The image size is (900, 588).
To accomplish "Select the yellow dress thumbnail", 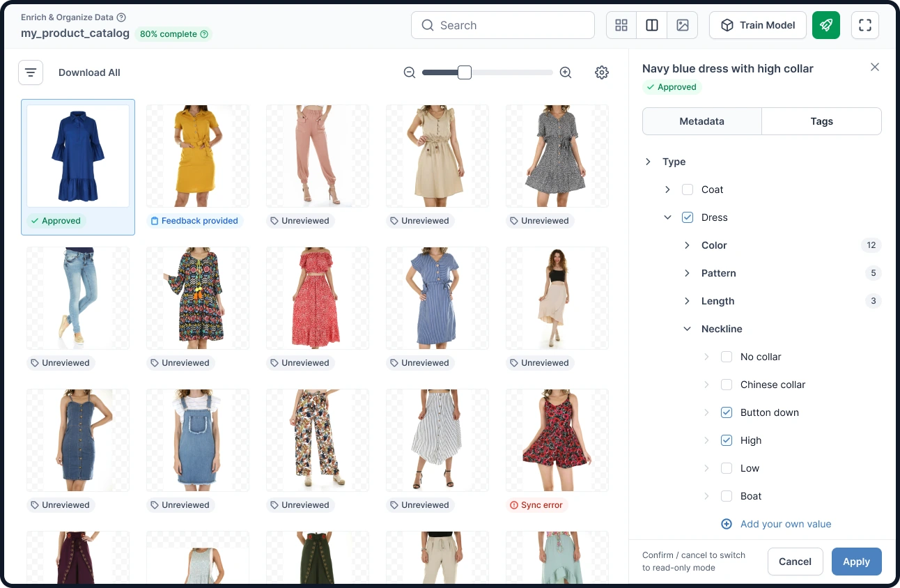I will (x=198, y=156).
